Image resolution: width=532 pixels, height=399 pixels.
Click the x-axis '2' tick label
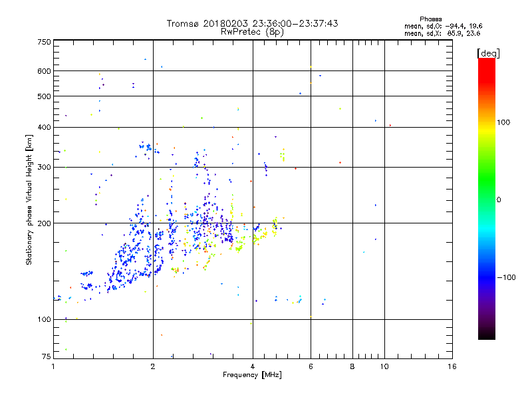point(153,366)
